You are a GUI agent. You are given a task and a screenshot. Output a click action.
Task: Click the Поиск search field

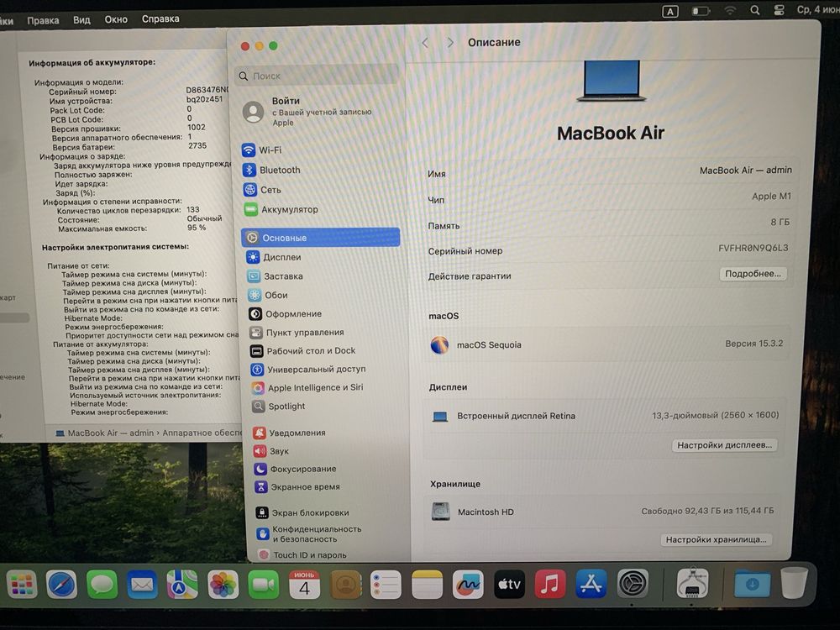click(318, 76)
